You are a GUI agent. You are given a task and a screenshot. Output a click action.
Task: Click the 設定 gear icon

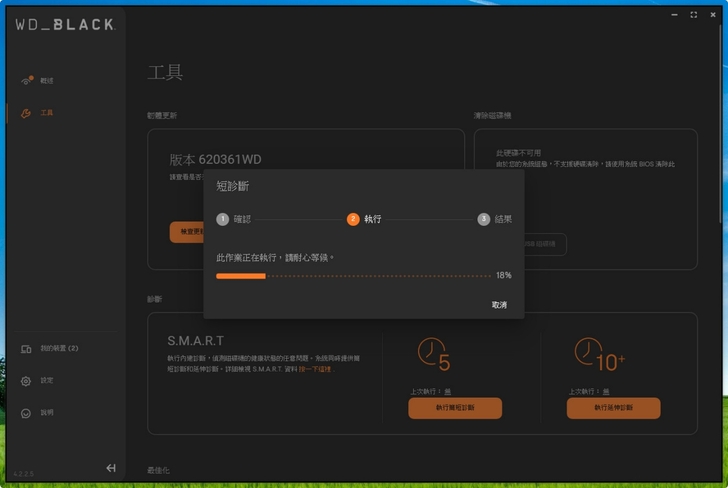26,381
